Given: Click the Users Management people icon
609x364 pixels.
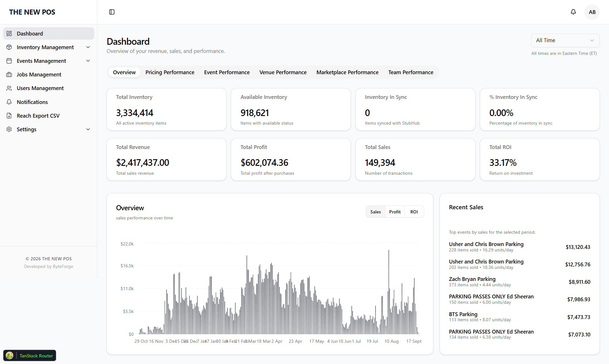Looking at the screenshot, I should tap(9, 88).
